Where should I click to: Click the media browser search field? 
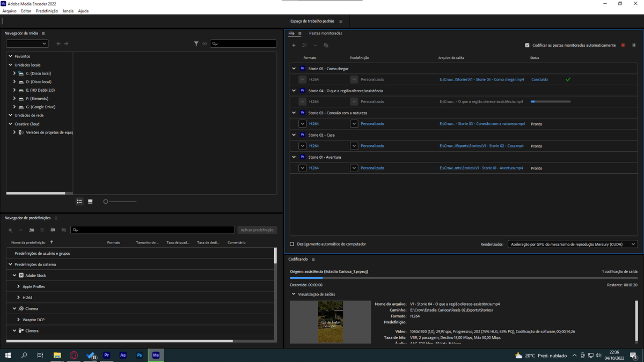point(243,44)
